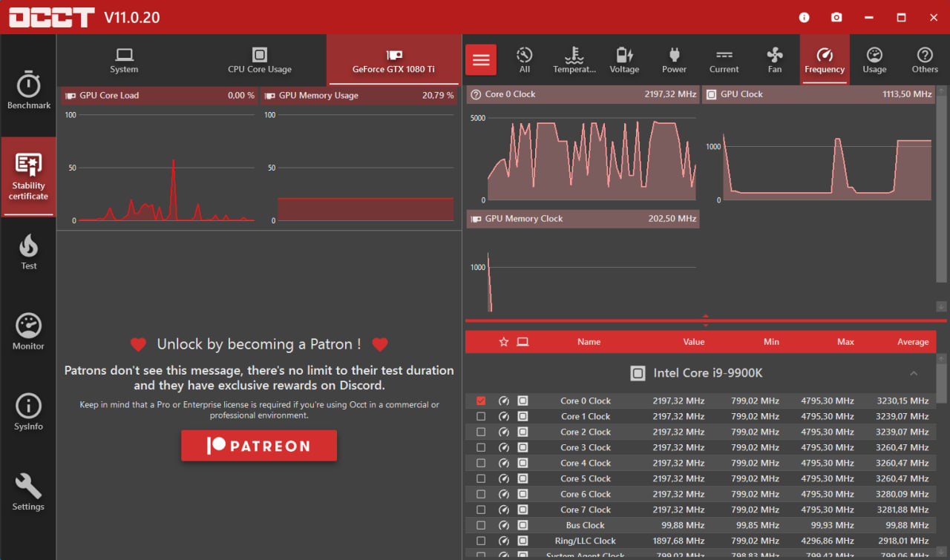
Task: Sort by the Max column header
Action: (845, 342)
